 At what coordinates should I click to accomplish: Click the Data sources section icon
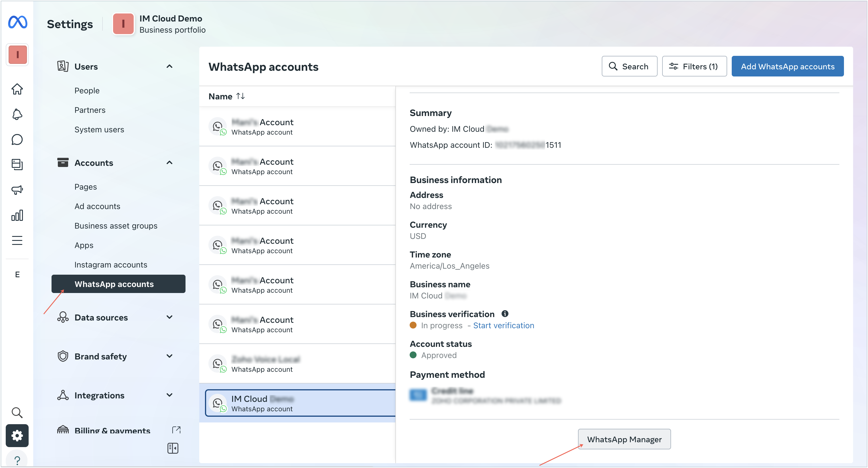(x=63, y=317)
